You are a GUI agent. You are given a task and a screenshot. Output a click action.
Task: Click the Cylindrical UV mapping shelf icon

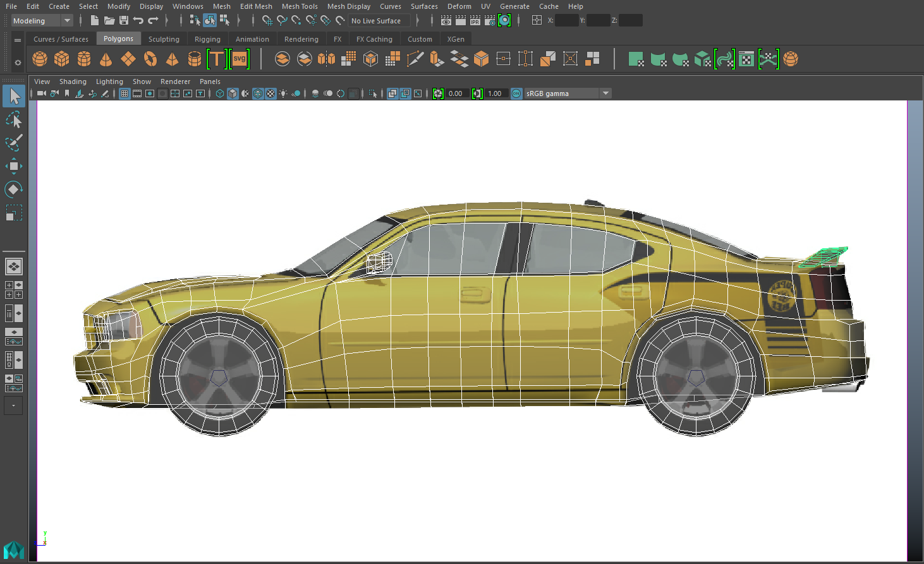pyautogui.click(x=659, y=59)
